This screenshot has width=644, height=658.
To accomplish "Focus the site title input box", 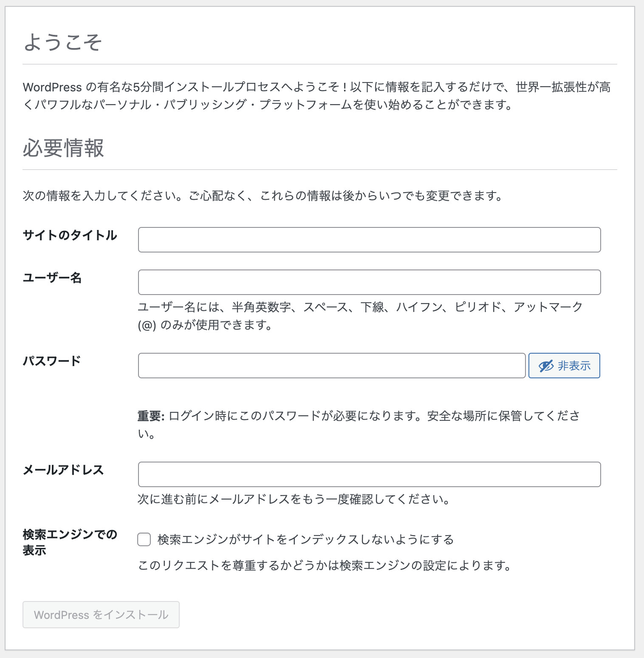I will [369, 240].
